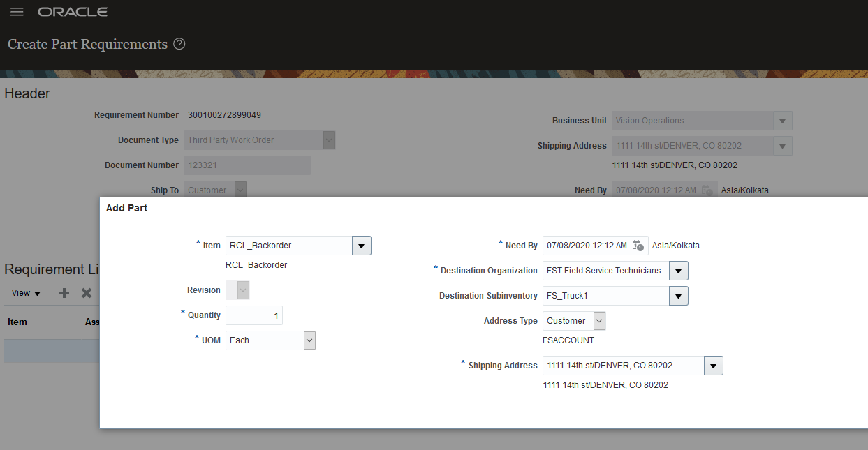Click Asia/Kolkata text in Add Part dialog
The height and width of the screenshot is (450, 868).
point(676,246)
